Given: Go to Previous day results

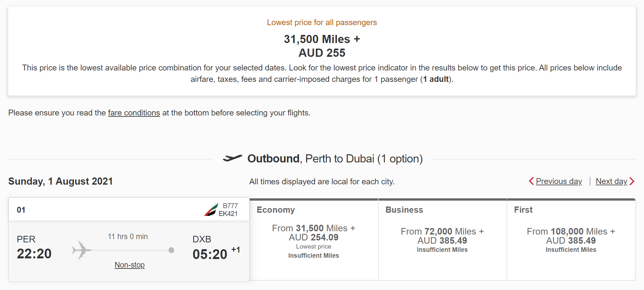Looking at the screenshot, I should 559,181.
